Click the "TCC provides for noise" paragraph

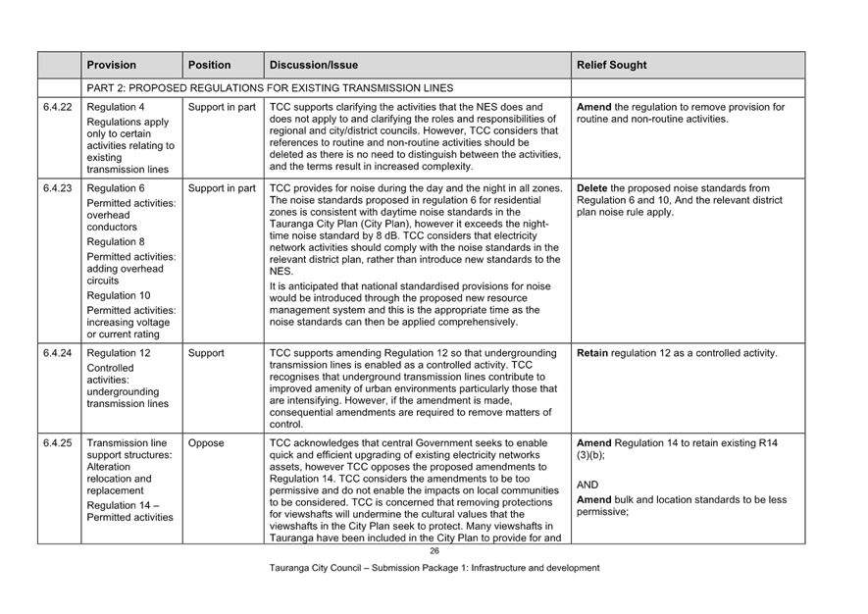pos(415,230)
